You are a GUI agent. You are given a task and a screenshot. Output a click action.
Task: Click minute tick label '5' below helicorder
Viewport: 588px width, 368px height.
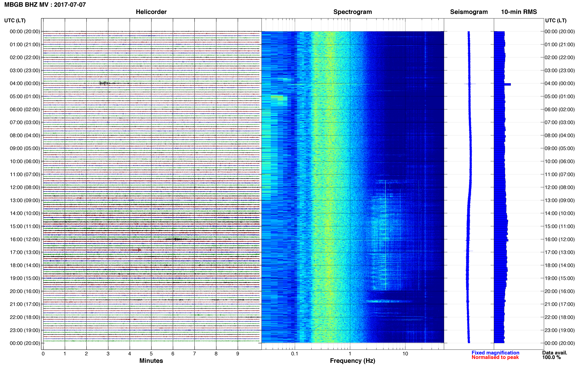(151, 354)
